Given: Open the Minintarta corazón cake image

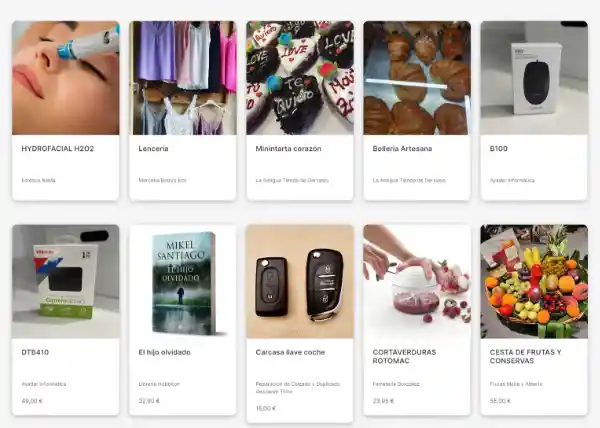Looking at the screenshot, I should [300, 78].
